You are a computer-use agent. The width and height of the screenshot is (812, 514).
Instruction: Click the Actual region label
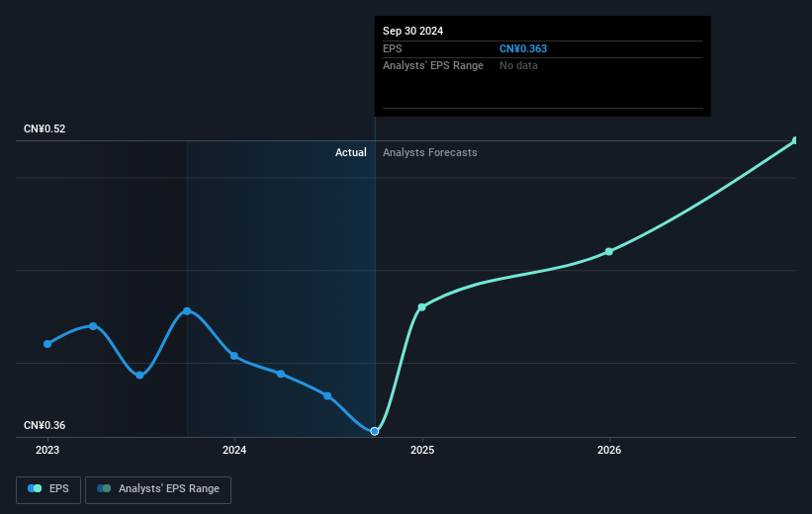tap(350, 152)
